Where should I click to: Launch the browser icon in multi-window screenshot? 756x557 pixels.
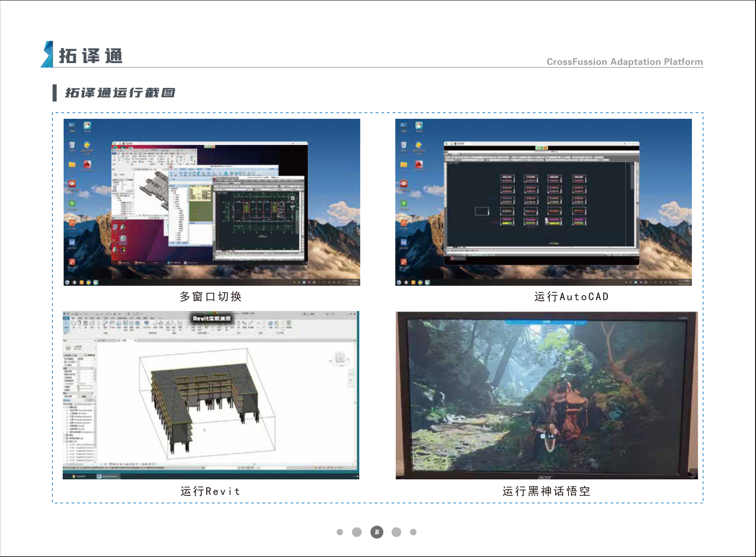pos(87,145)
